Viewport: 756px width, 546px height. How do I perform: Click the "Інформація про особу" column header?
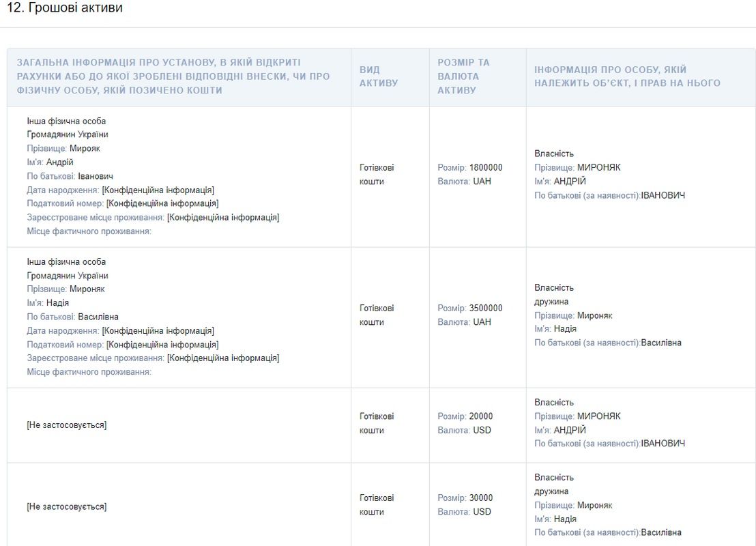pos(627,76)
